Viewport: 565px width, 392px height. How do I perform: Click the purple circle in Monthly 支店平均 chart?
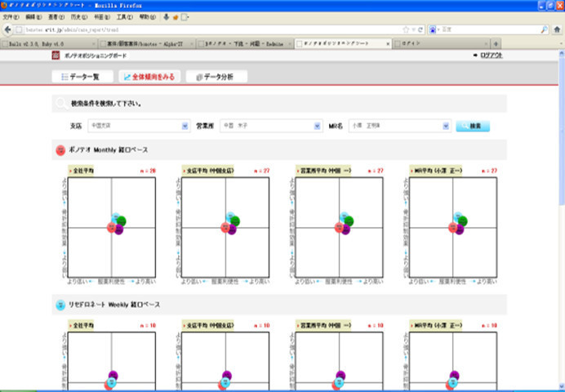232,229
